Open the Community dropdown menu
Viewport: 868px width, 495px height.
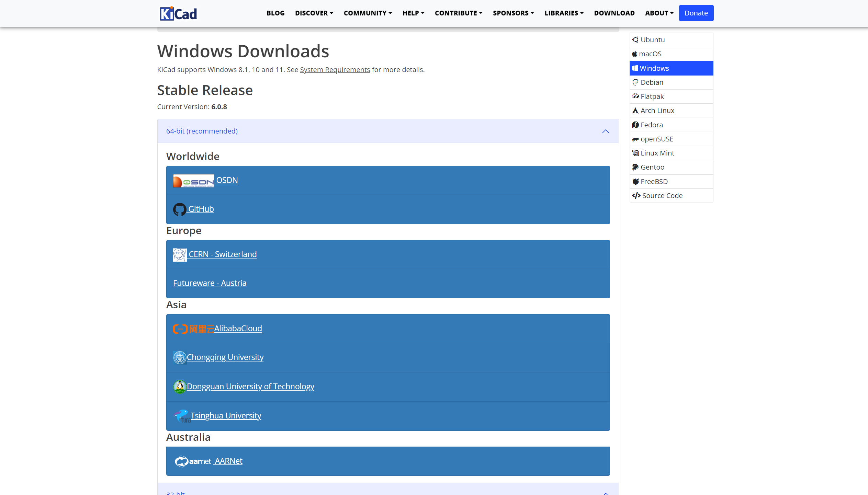click(368, 13)
